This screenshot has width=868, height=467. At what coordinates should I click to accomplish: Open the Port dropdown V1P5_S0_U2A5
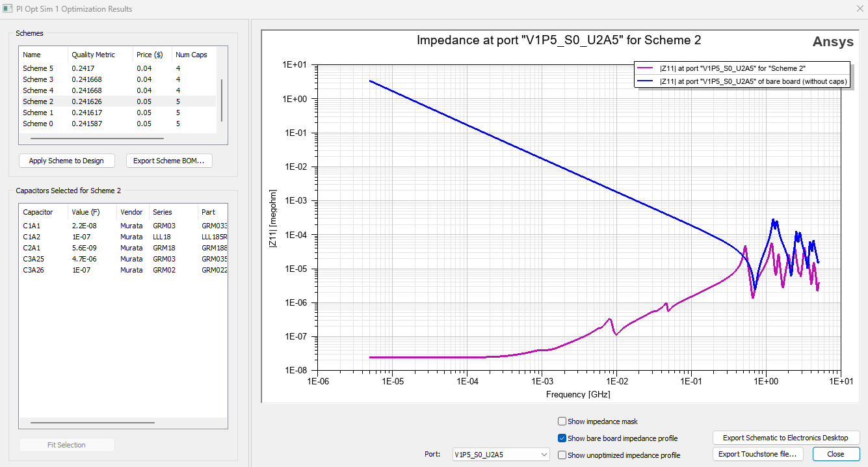pos(501,455)
